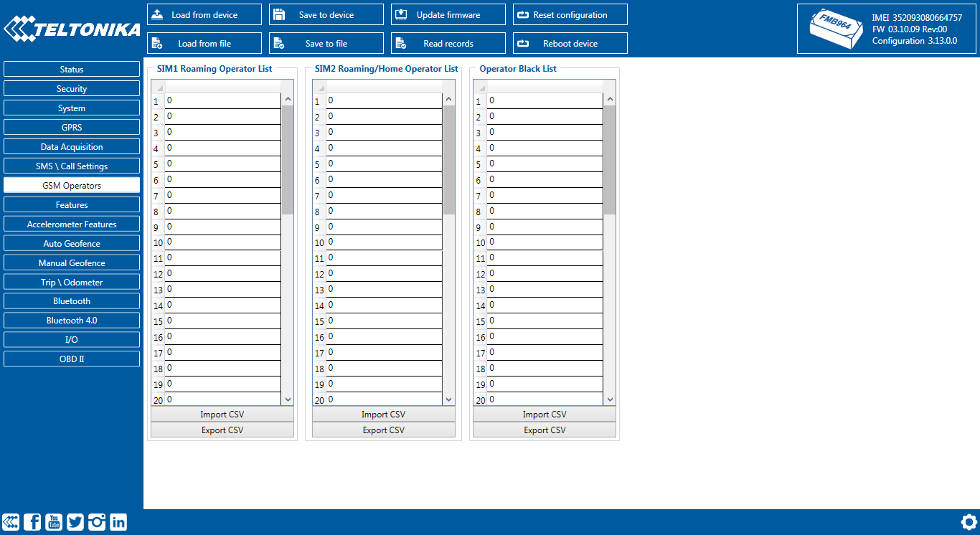Open settings gear in bottom corner

[969, 522]
